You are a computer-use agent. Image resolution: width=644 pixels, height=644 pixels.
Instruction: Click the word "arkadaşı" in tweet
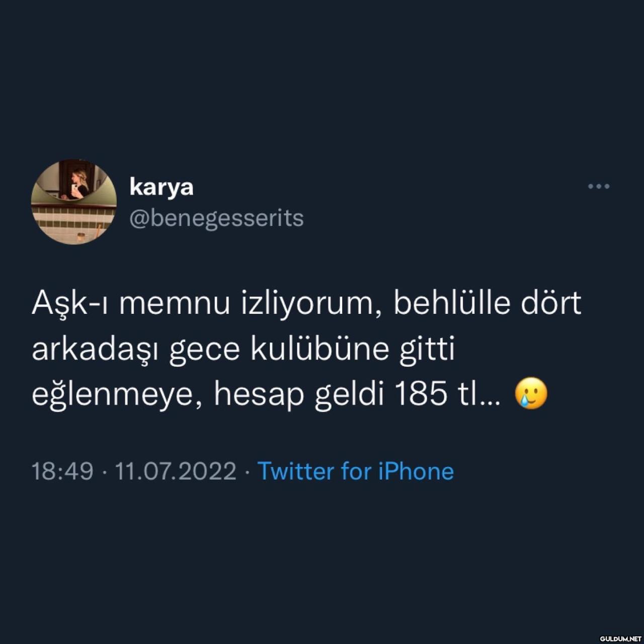pos(95,350)
